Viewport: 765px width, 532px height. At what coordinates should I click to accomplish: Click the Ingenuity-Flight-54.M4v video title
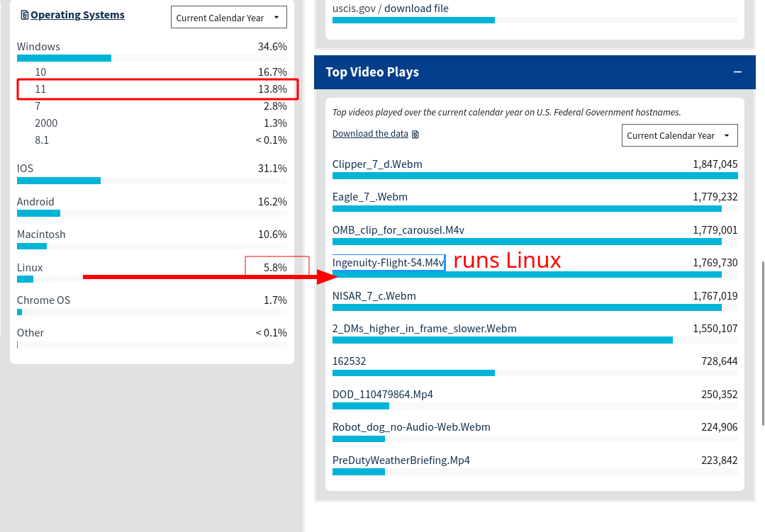388,263
